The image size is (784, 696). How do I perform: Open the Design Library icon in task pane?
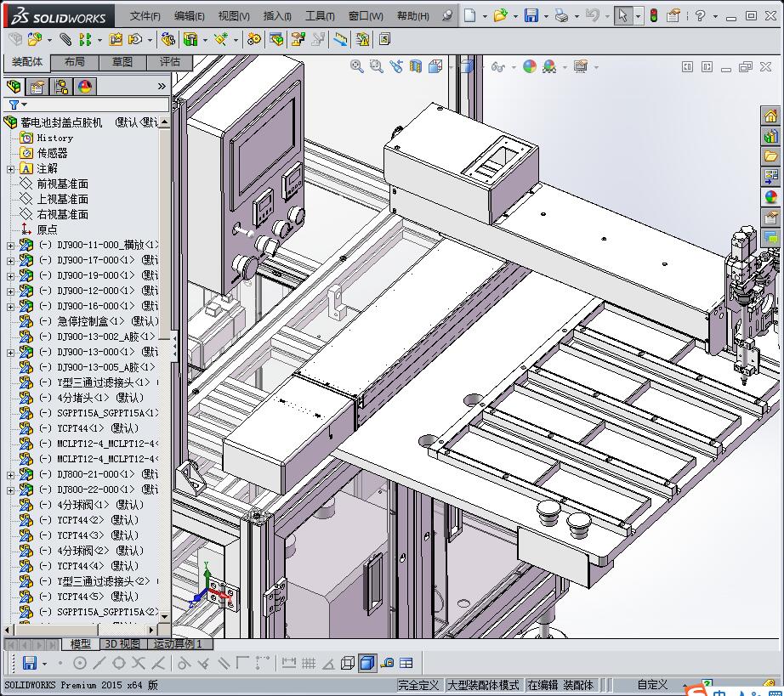point(771,136)
